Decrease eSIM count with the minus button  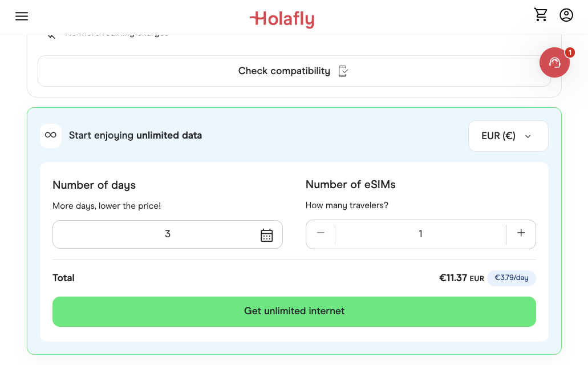point(321,234)
